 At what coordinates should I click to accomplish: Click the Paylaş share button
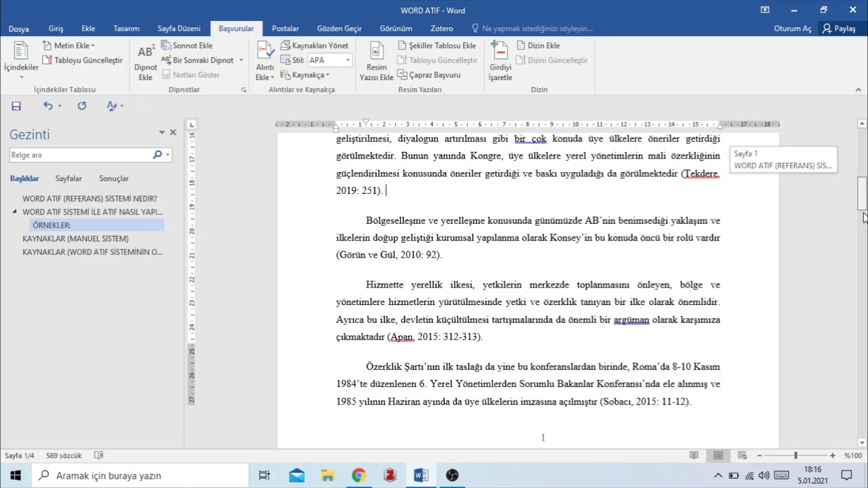pos(839,28)
